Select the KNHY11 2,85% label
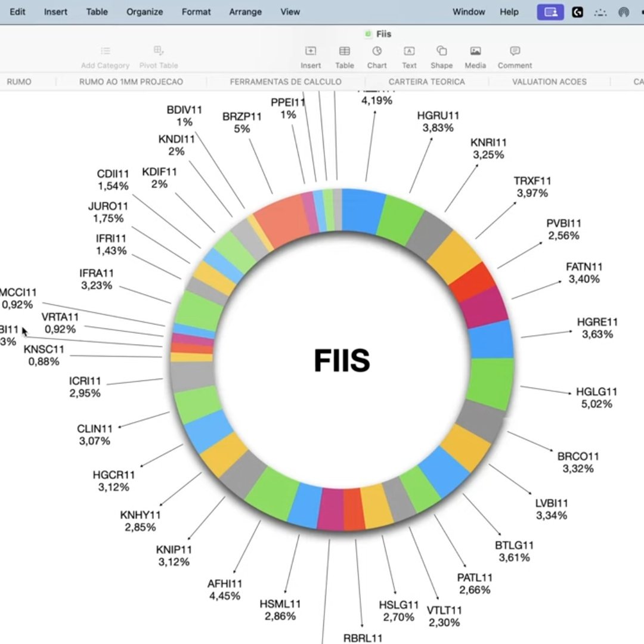Image resolution: width=644 pixels, height=644 pixels. (140, 521)
